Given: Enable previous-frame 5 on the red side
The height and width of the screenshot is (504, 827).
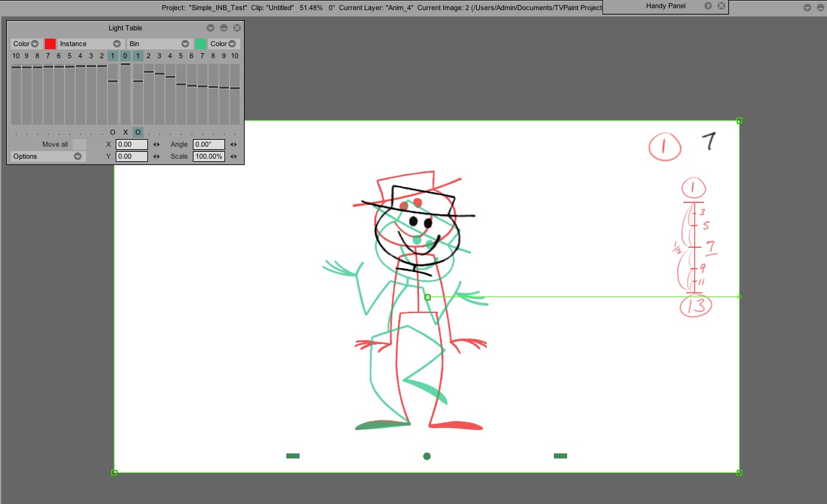Looking at the screenshot, I should pos(70,56).
